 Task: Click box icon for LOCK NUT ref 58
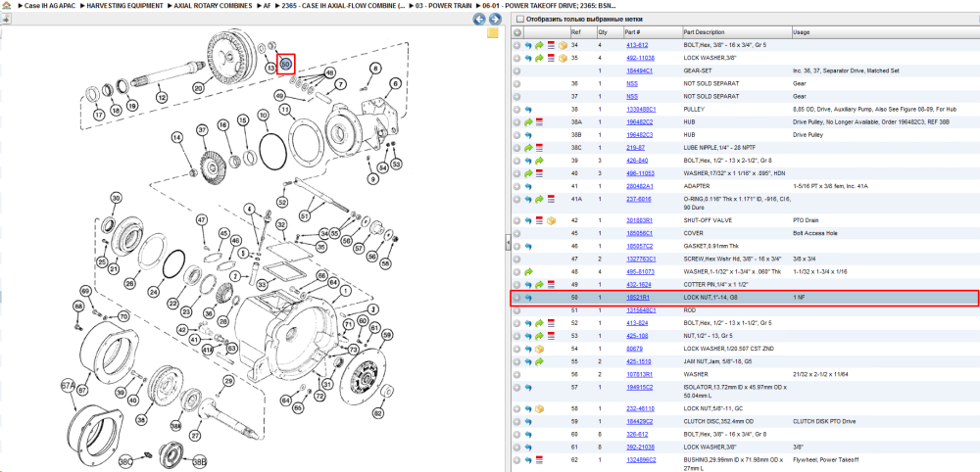539,409
